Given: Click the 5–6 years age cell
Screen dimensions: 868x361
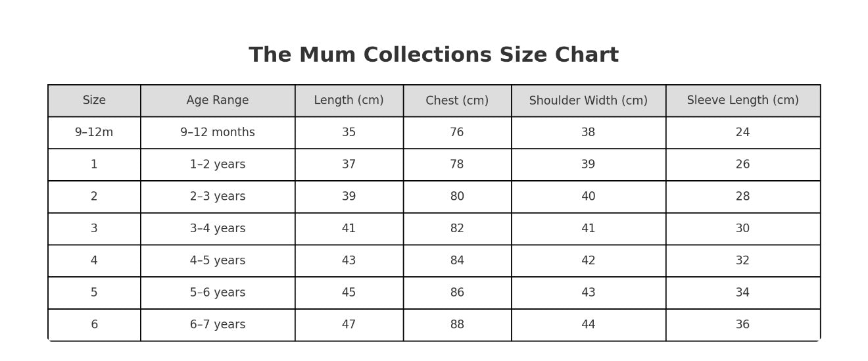Looking at the screenshot, I should [x=218, y=293].
